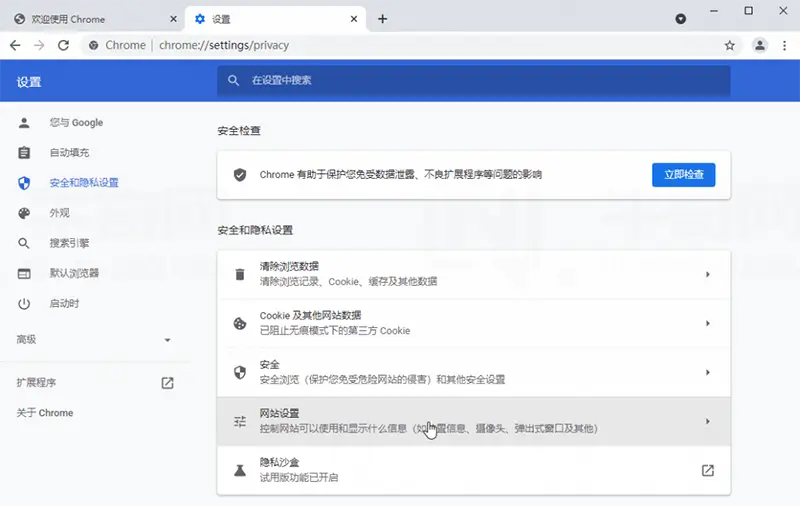Open 外观 appearance settings
Viewport: 800px width, 506px height.
point(59,213)
